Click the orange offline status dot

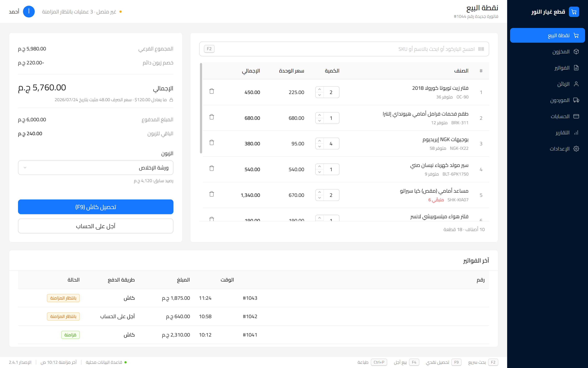121,12
